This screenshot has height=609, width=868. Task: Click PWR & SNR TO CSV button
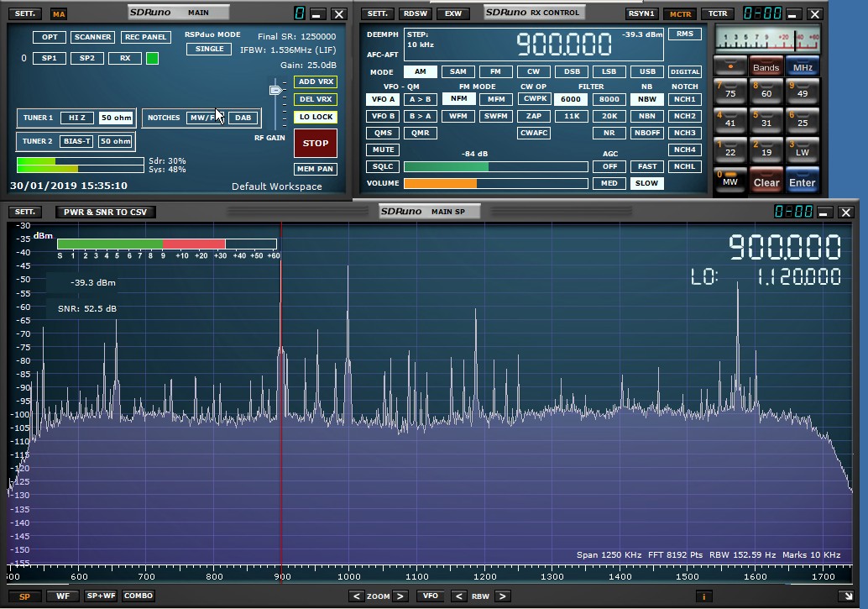(x=105, y=212)
